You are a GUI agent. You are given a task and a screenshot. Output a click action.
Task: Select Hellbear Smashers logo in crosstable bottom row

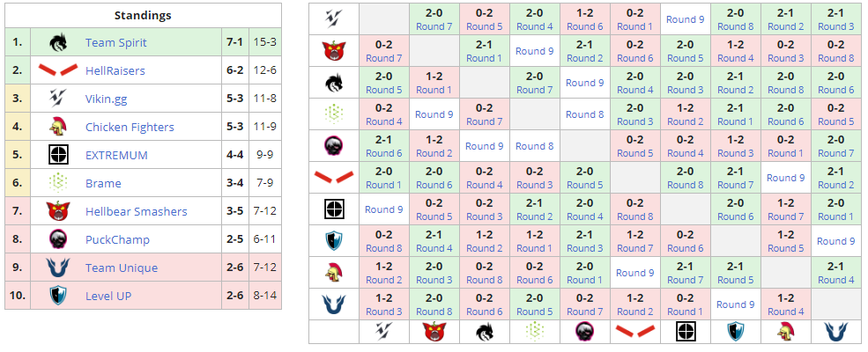click(434, 332)
